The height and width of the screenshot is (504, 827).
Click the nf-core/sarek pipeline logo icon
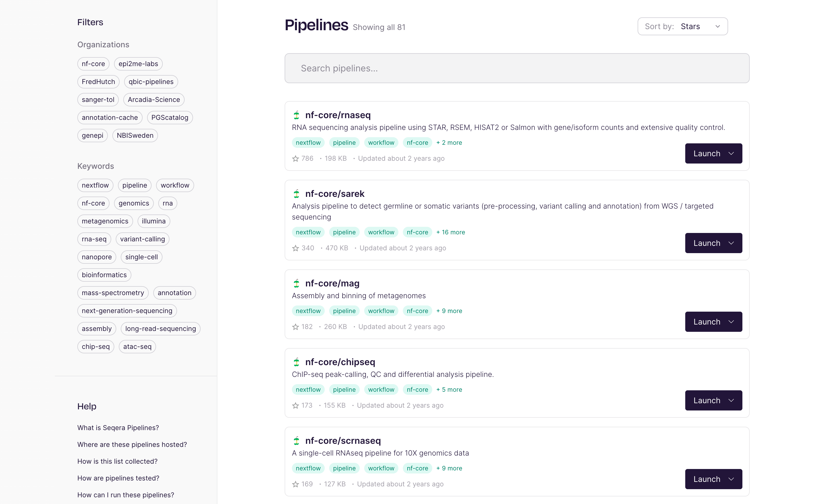point(296,193)
